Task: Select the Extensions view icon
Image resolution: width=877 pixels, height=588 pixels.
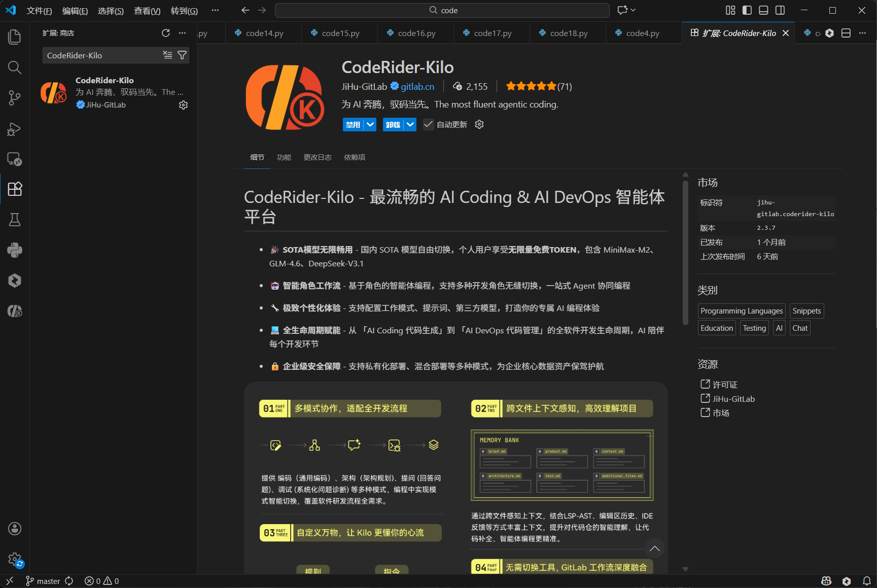Action: click(x=15, y=189)
